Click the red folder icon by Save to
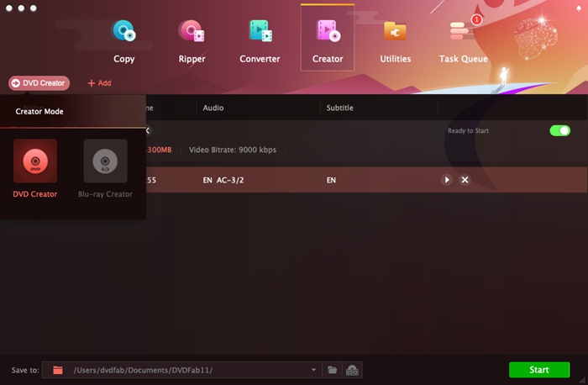This screenshot has width=588, height=385. click(58, 370)
